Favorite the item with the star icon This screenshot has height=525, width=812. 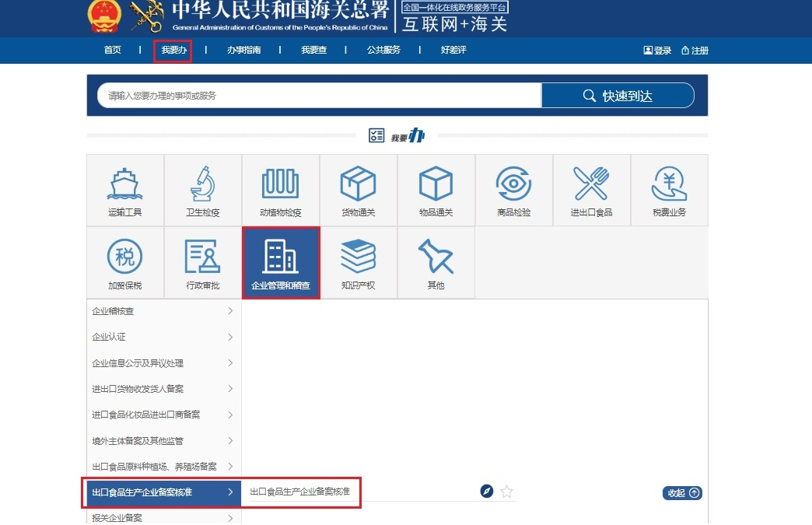tap(506, 492)
